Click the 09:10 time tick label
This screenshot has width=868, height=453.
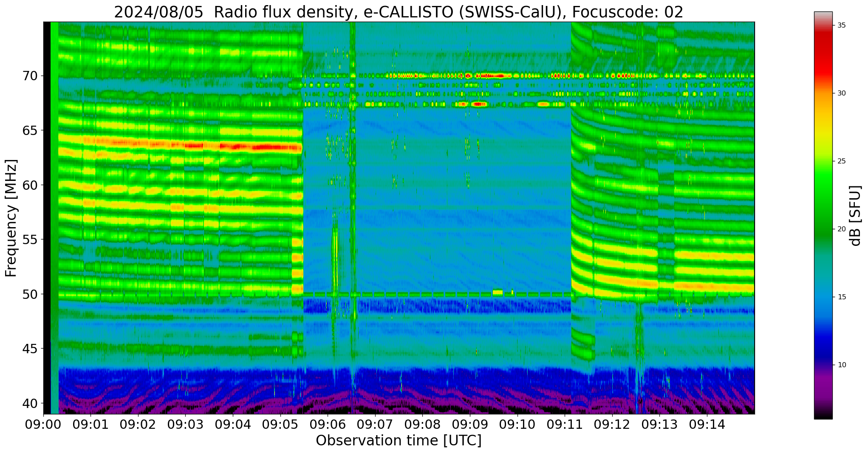pyautogui.click(x=517, y=425)
